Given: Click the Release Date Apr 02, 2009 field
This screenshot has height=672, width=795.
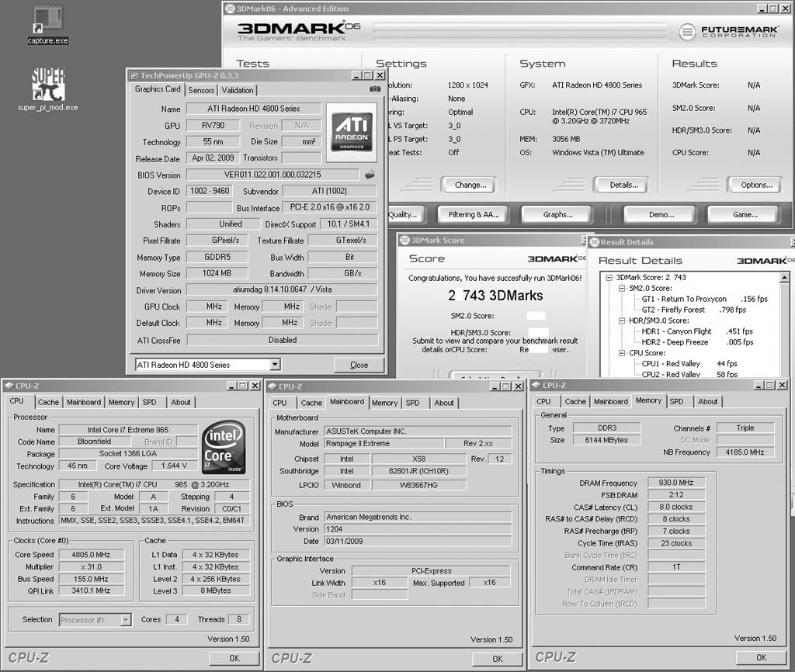Looking at the screenshot, I should (213, 158).
